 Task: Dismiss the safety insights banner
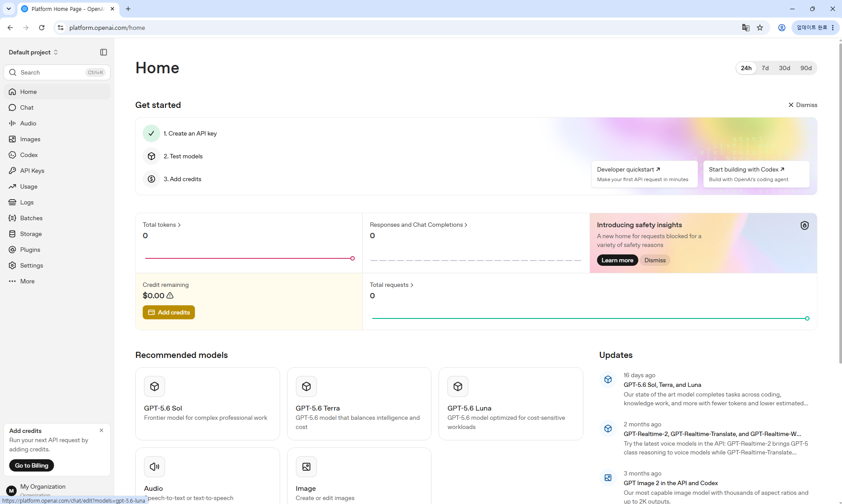coord(655,260)
